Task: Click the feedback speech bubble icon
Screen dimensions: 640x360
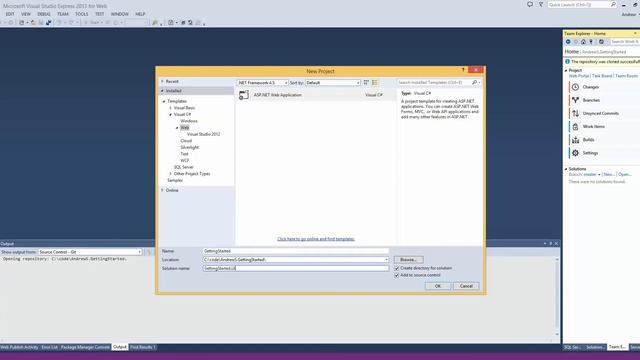Action: (530, 4)
